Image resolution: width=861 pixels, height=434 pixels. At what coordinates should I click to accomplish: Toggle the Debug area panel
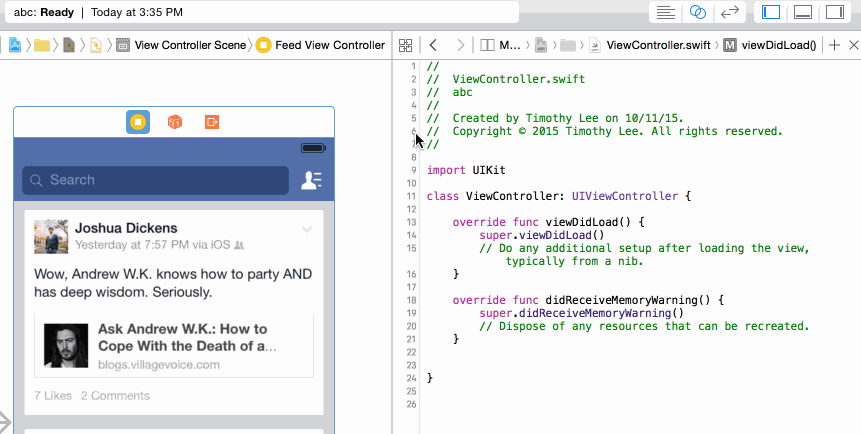coord(803,12)
